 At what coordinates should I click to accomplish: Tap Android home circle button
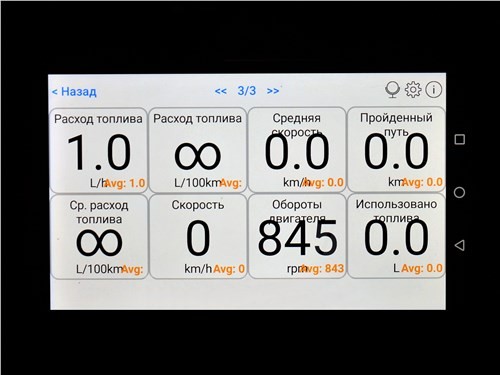point(459,192)
